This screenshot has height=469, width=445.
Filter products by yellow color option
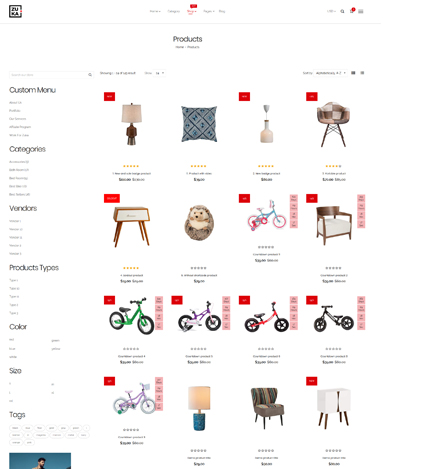pyautogui.click(x=56, y=349)
